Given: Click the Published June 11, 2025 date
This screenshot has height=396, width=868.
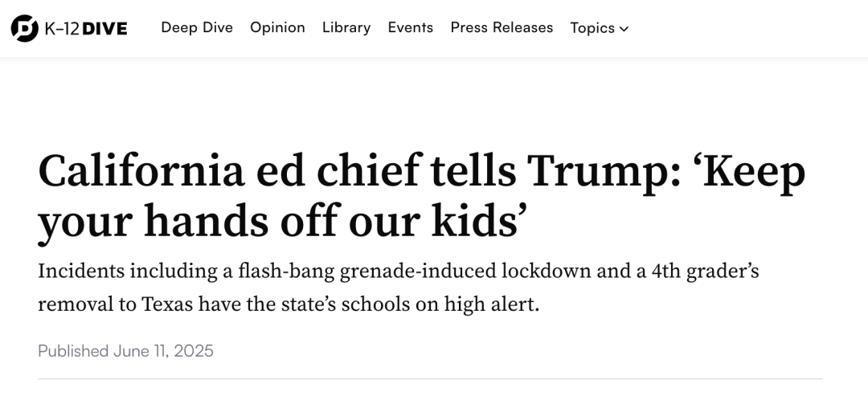Looking at the screenshot, I should pyautogui.click(x=125, y=351).
